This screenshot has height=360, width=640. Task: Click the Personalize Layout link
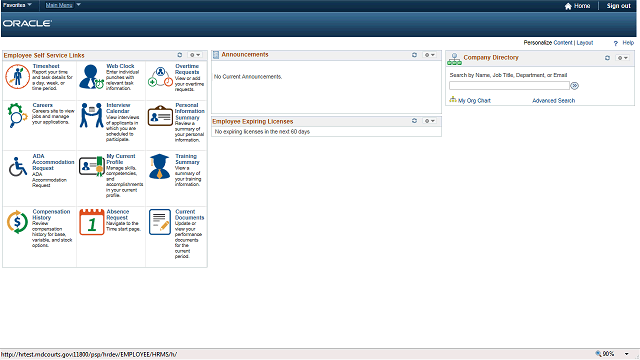click(584, 43)
